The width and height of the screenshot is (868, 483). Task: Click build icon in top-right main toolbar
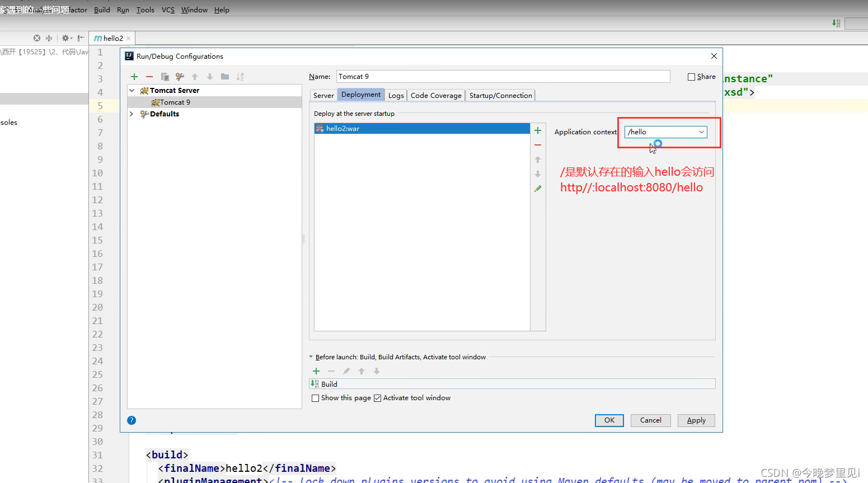pyautogui.click(x=836, y=23)
